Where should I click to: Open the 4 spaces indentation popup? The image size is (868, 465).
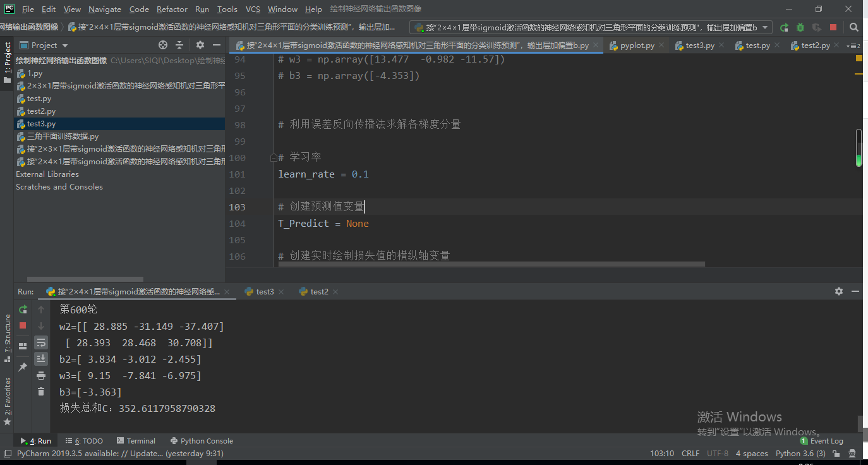coord(752,453)
